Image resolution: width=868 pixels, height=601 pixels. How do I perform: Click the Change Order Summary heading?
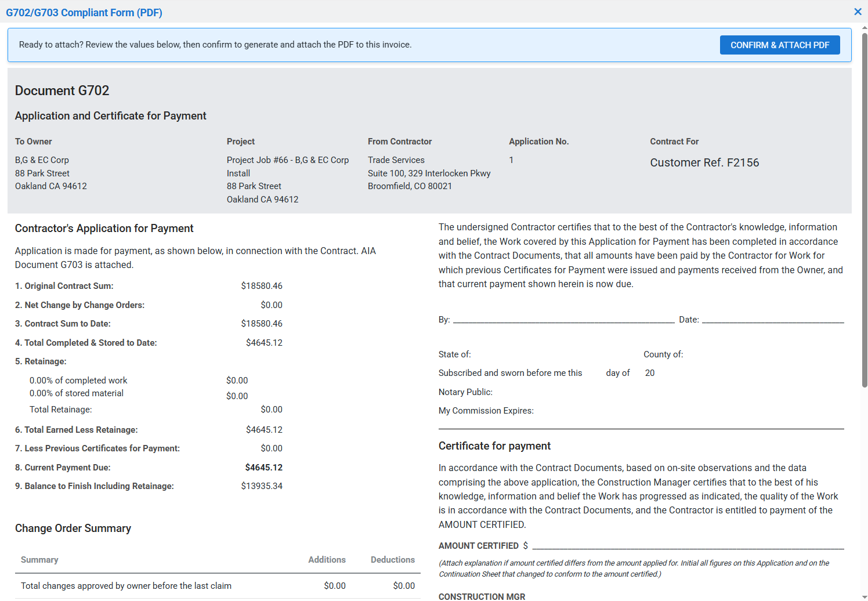click(73, 528)
